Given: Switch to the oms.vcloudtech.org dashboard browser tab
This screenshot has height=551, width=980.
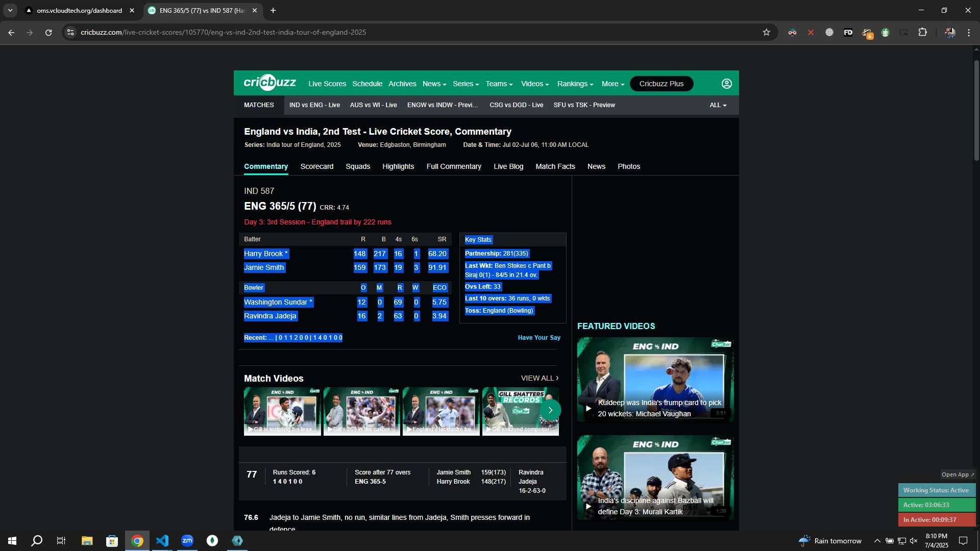Looking at the screenshot, I should pyautogui.click(x=81, y=10).
